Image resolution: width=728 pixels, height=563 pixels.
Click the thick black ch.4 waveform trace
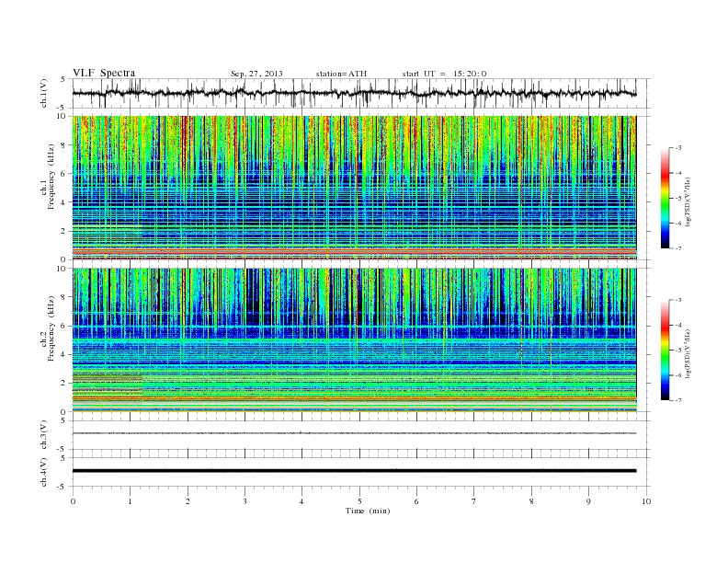pyautogui.click(x=354, y=471)
